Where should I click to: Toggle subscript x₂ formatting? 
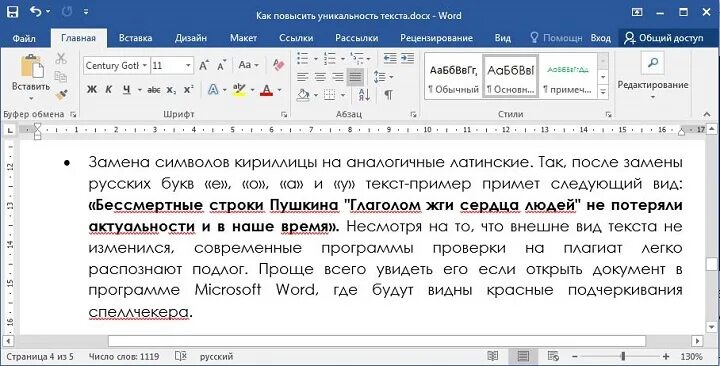click(171, 90)
